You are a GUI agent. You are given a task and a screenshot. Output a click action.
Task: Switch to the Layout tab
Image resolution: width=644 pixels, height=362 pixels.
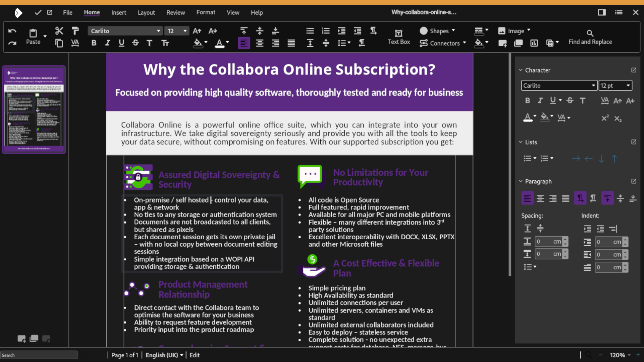pyautogui.click(x=146, y=12)
